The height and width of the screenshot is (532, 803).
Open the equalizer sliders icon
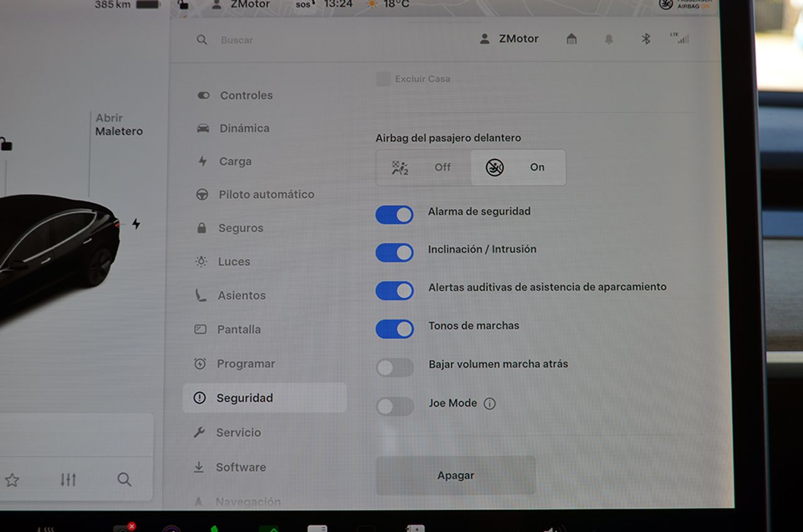point(68,480)
